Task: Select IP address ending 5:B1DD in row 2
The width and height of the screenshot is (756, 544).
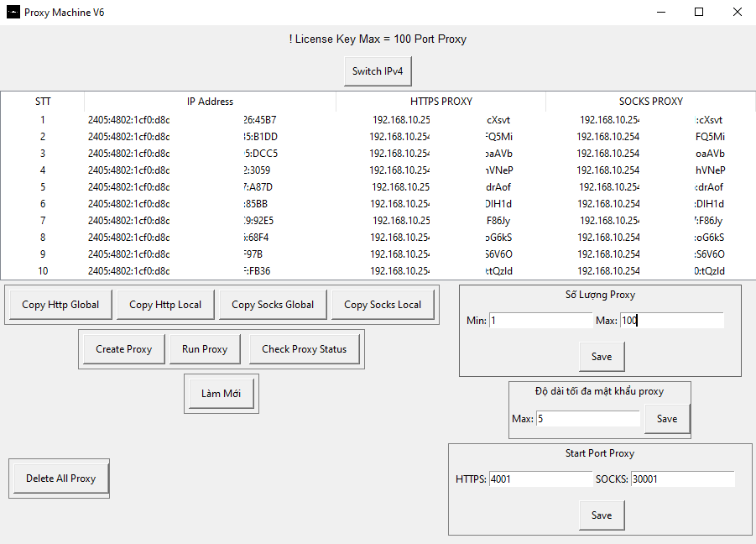Action: point(211,137)
